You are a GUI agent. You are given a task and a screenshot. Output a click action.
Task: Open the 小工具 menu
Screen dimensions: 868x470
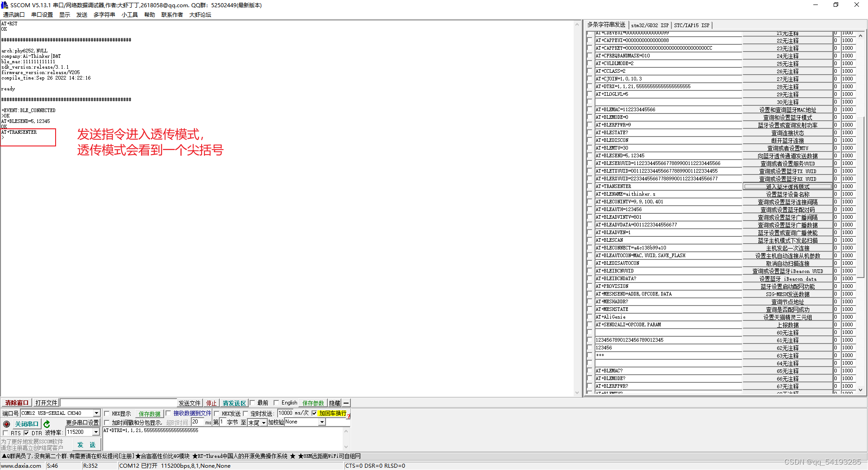coord(130,15)
